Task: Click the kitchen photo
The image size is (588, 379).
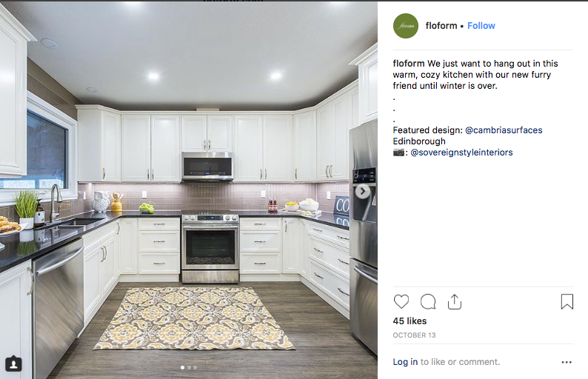Action: (x=189, y=190)
